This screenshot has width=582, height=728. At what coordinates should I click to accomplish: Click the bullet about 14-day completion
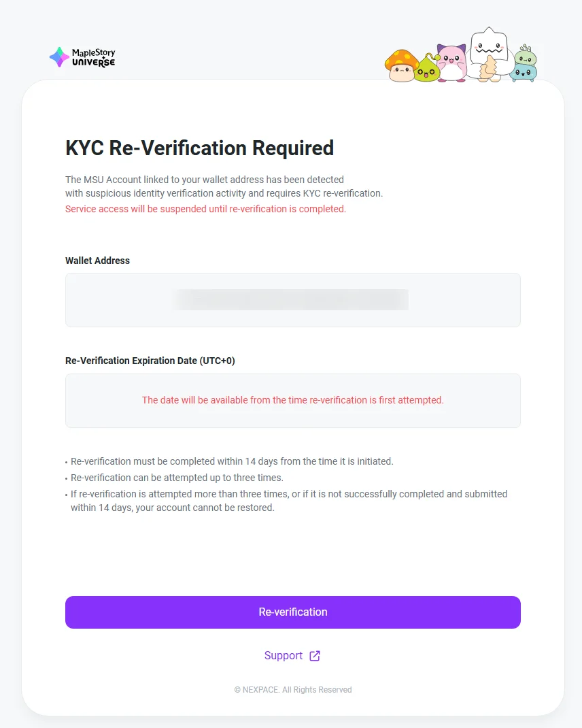coord(231,461)
